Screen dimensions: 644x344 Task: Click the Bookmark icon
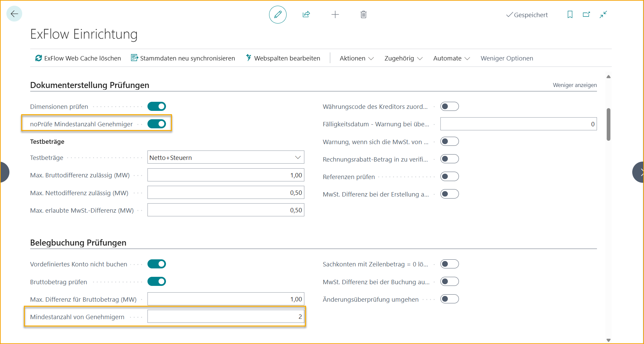[x=570, y=14]
